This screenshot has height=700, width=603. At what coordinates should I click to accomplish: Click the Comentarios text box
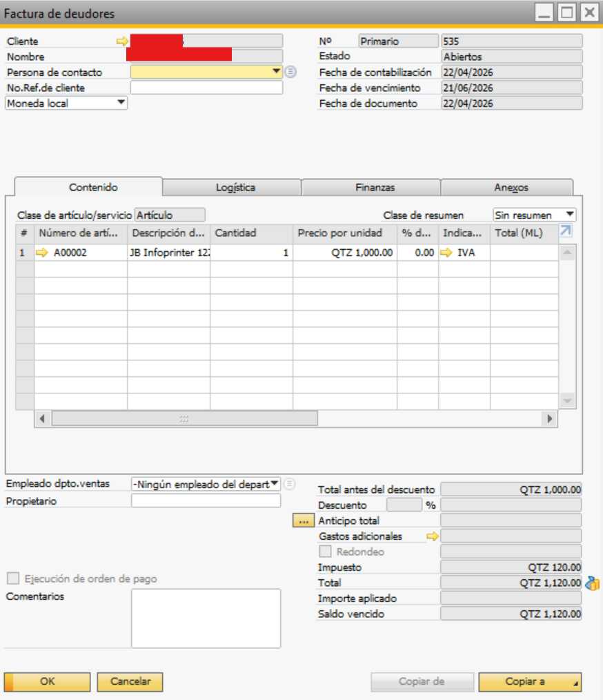click(x=206, y=618)
